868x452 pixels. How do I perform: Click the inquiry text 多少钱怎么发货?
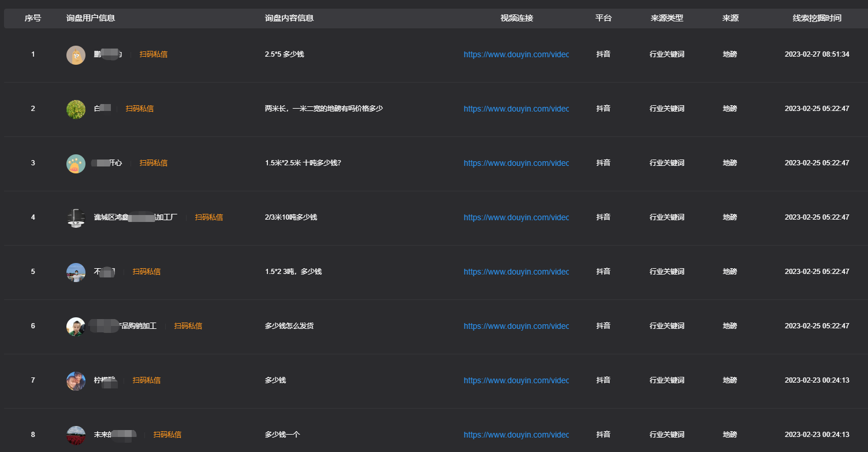pos(289,326)
